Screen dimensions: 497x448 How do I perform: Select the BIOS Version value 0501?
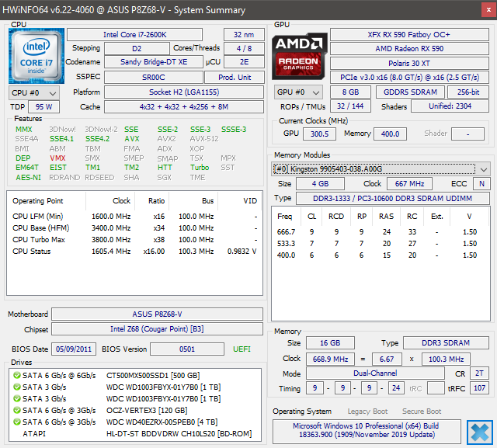point(187,349)
